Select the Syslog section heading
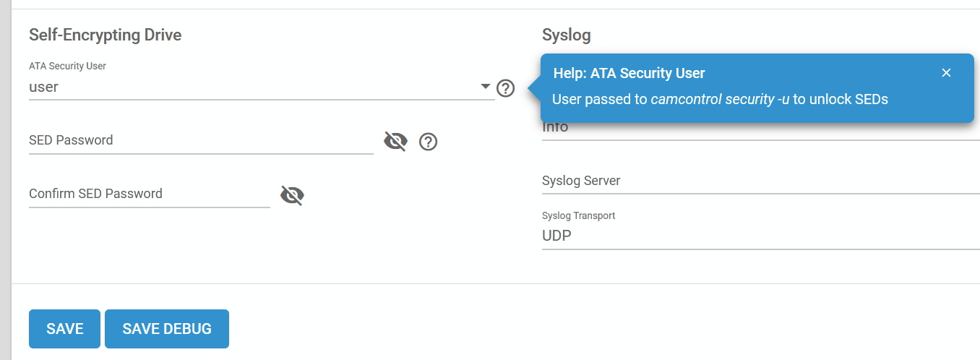This screenshot has width=980, height=360. (567, 35)
